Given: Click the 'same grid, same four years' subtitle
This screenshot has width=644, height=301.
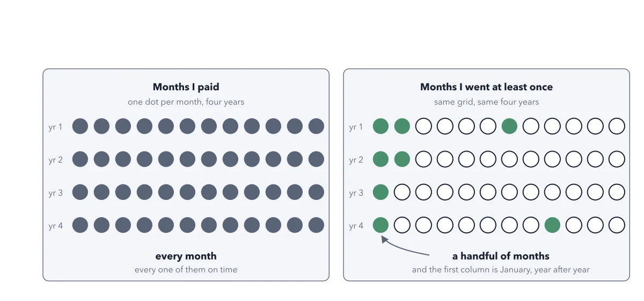Looking at the screenshot, I should [x=486, y=102].
